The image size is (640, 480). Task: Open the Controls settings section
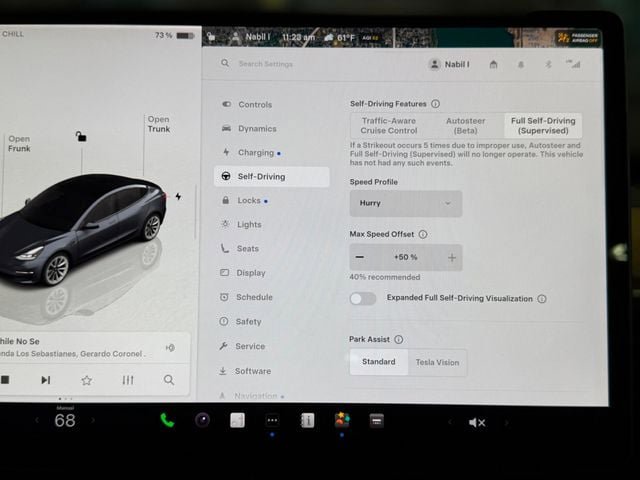(x=247, y=104)
